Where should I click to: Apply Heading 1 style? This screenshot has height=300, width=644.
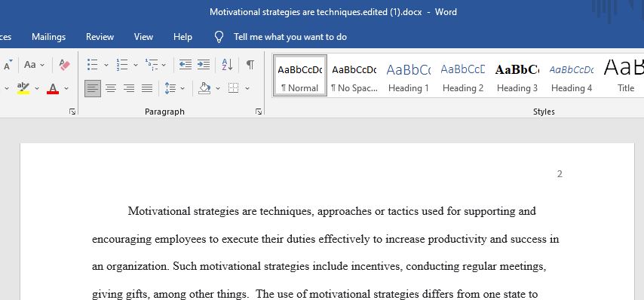408,75
